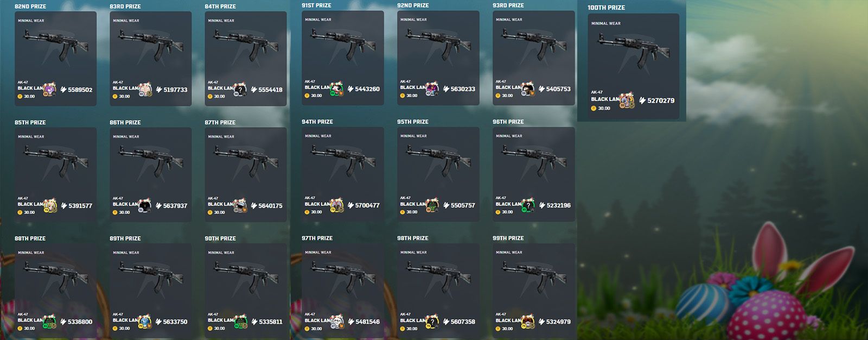The height and width of the screenshot is (340, 868).
Task: Click the 97th Prize heading
Action: pos(317,238)
